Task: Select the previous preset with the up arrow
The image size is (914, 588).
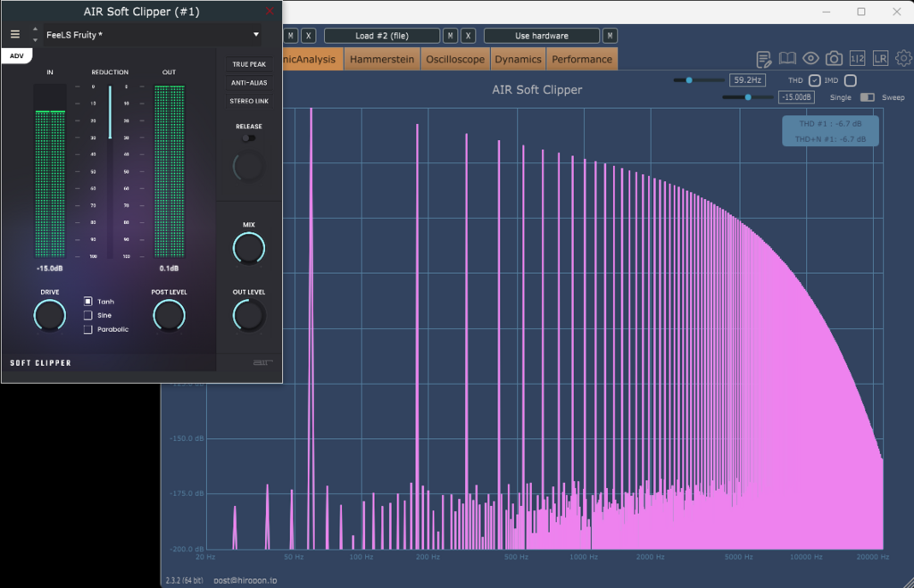Action: (35, 29)
